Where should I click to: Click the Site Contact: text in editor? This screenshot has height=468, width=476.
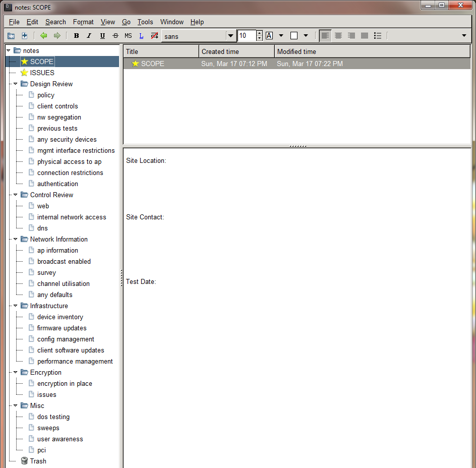pyautogui.click(x=145, y=217)
